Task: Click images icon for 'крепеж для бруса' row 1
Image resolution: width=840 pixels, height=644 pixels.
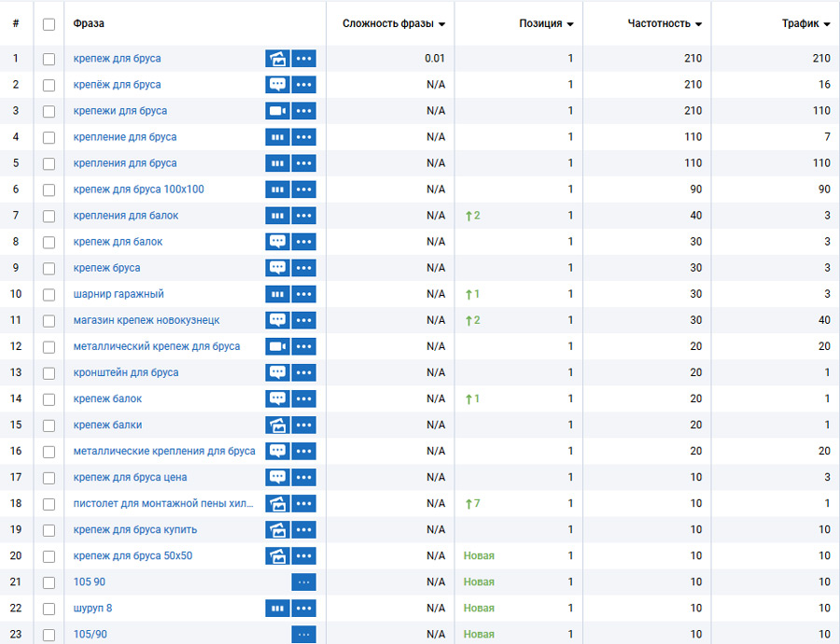Action: 277,59
